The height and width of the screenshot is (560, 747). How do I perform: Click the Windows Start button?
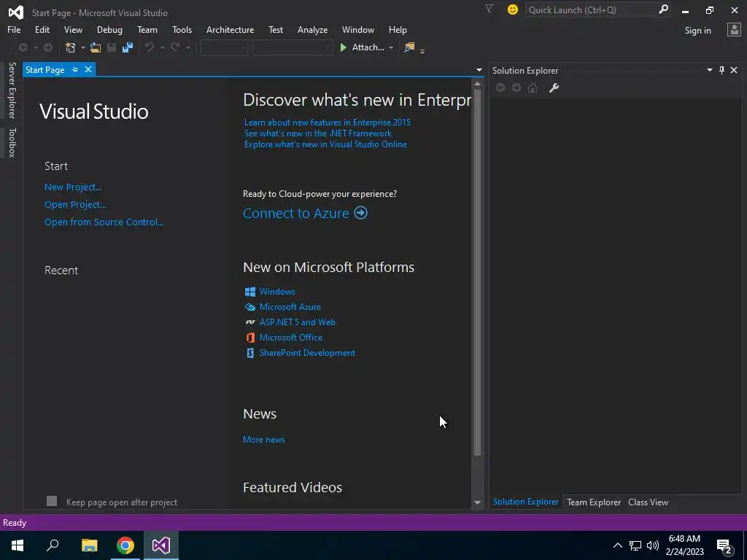pos(18,545)
